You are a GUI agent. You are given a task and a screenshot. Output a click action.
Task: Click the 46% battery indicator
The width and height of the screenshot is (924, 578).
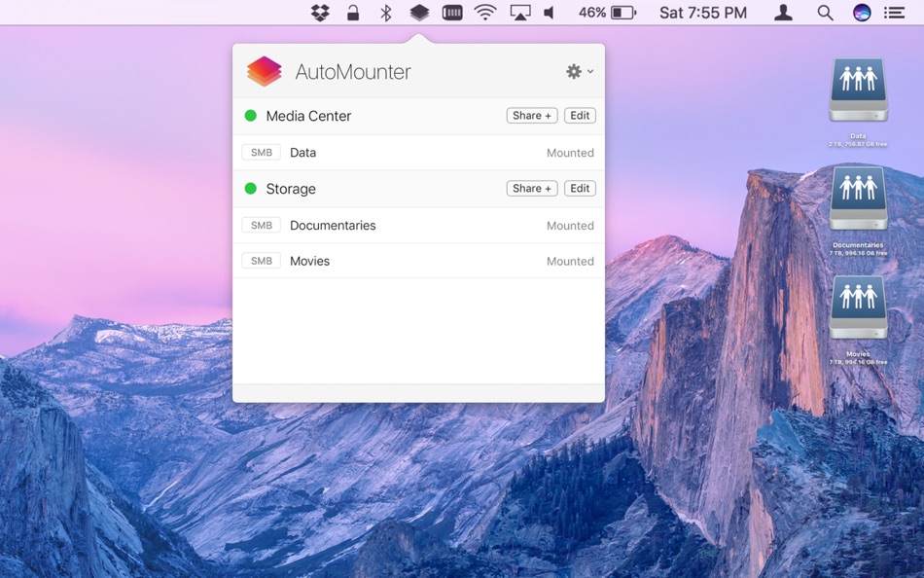click(x=607, y=13)
